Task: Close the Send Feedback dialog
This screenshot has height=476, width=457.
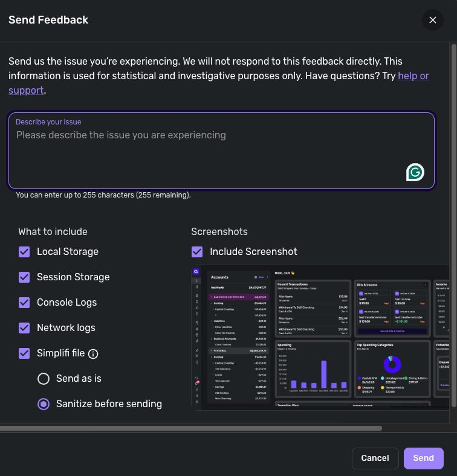Action: 432,20
